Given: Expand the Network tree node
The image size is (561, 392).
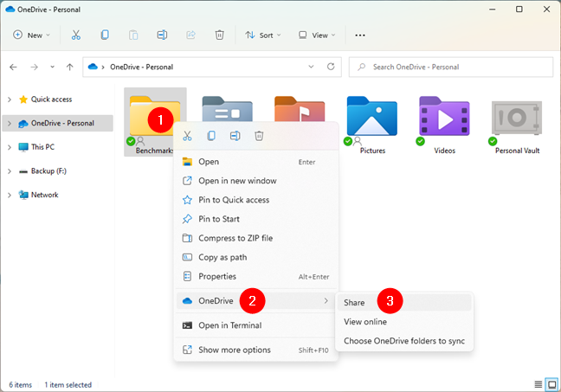Looking at the screenshot, I should click(x=10, y=195).
